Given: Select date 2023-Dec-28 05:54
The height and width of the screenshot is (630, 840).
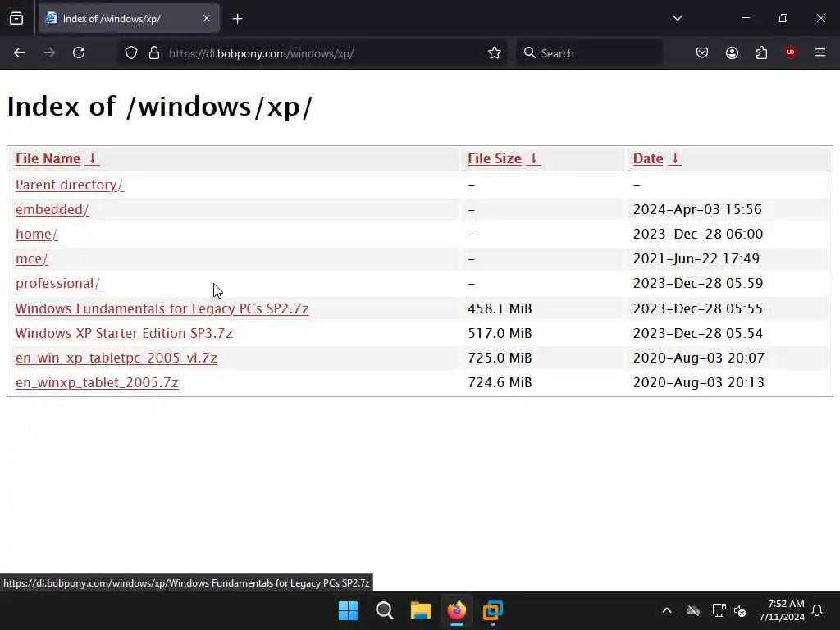Looking at the screenshot, I should point(698,333).
